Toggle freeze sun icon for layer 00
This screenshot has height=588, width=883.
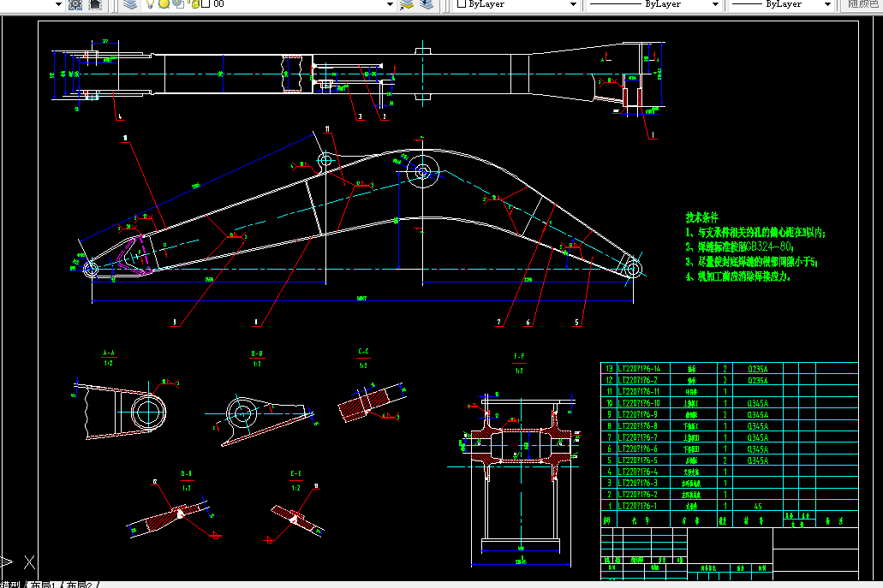coord(164,4)
